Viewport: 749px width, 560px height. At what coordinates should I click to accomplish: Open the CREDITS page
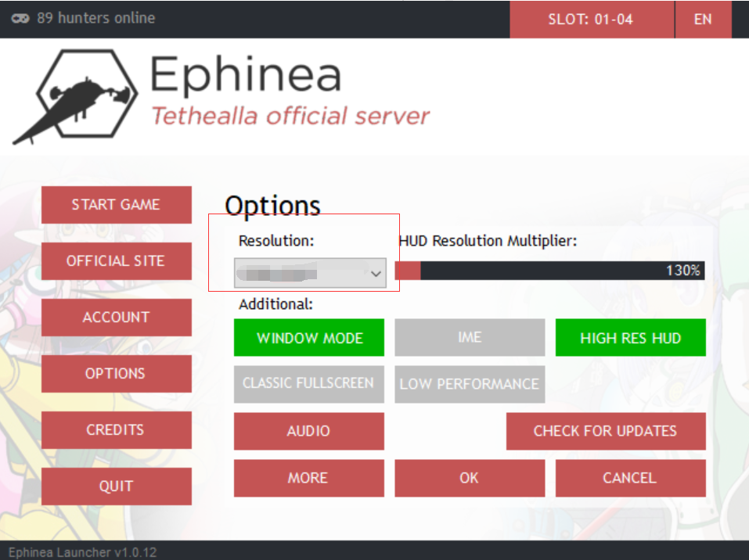tap(116, 430)
